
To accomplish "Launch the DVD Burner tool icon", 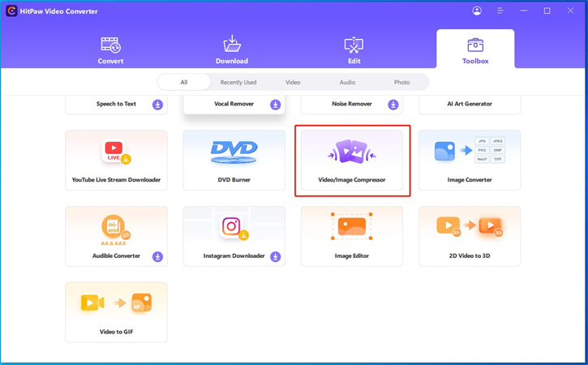I will pos(234,152).
